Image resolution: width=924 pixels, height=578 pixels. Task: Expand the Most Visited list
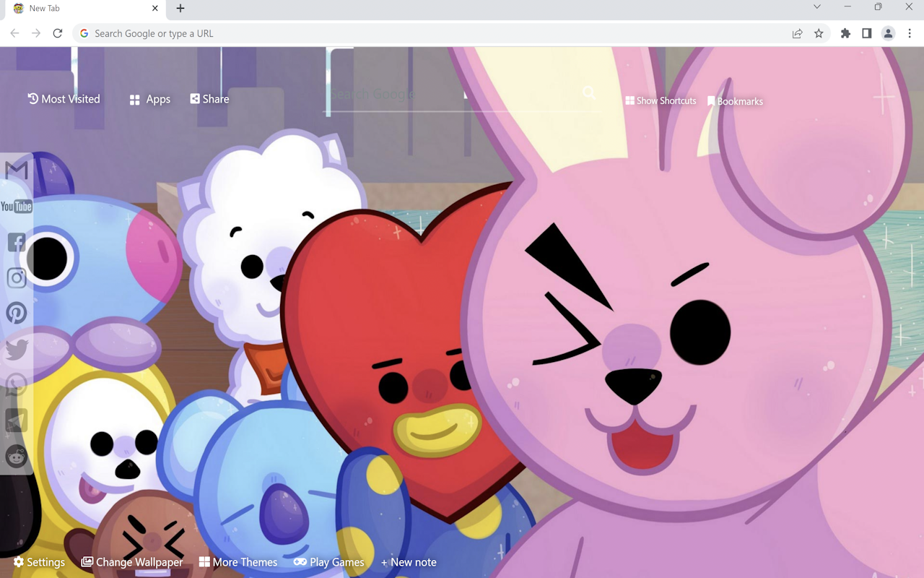pyautogui.click(x=64, y=99)
